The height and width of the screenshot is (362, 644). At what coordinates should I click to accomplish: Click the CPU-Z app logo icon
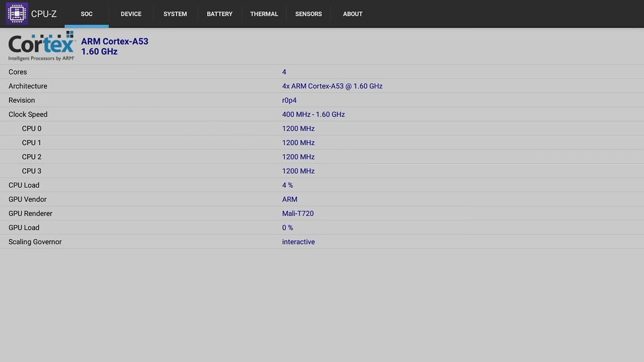17,14
